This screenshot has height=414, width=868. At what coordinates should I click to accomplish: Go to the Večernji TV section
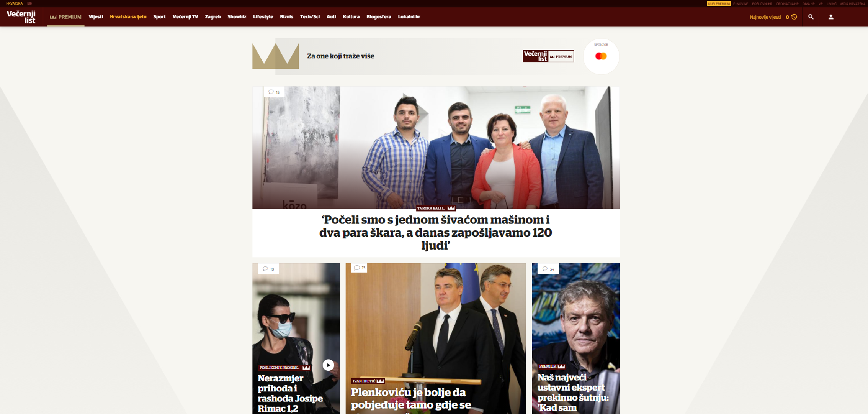[x=185, y=17]
